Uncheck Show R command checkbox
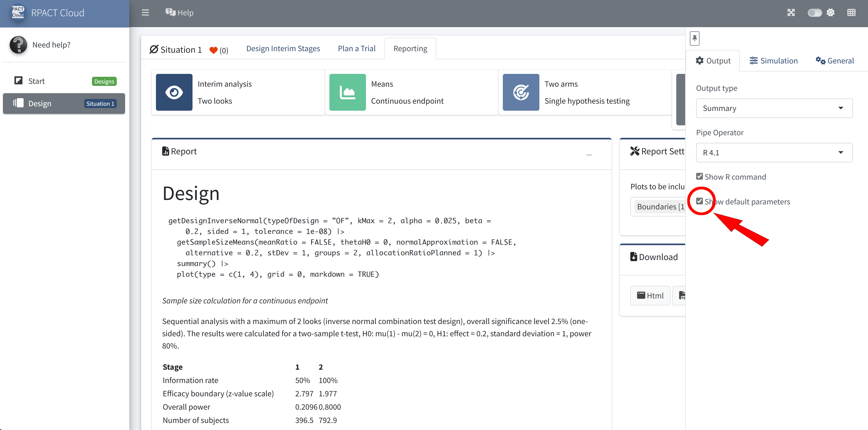This screenshot has height=430, width=868. pos(700,176)
